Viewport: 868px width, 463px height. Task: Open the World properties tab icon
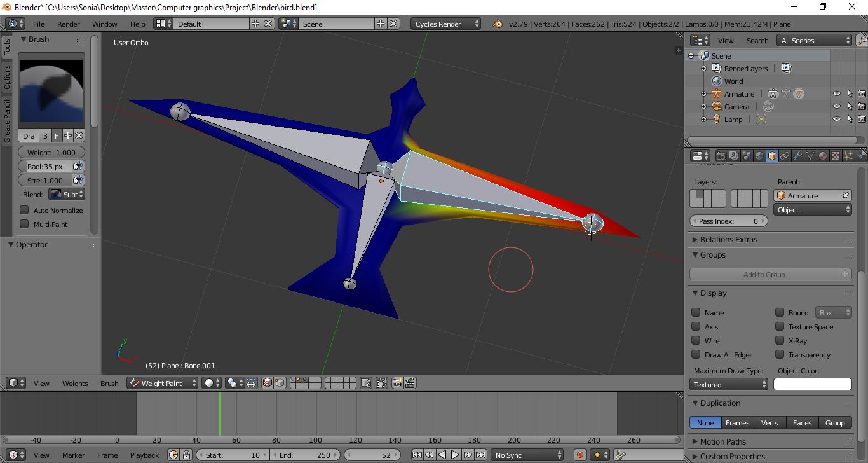tap(759, 156)
